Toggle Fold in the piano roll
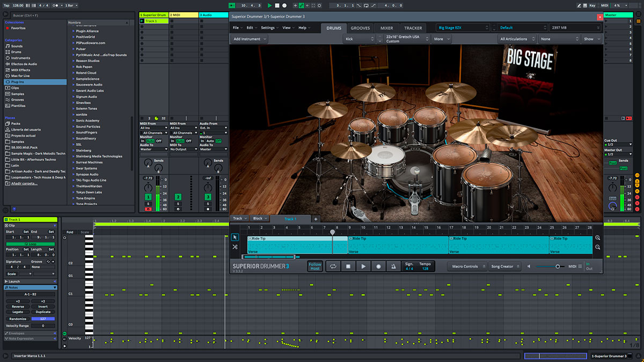The width and height of the screenshot is (644, 362). [70, 232]
